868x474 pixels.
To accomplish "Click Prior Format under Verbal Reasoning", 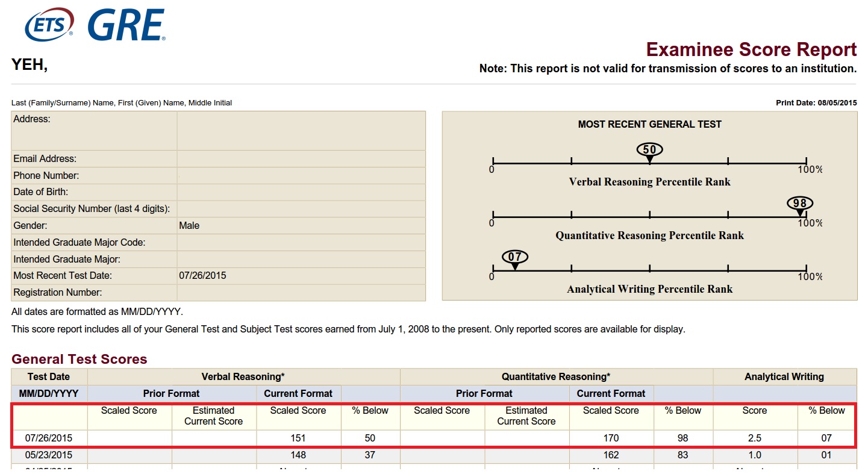I will click(171, 394).
